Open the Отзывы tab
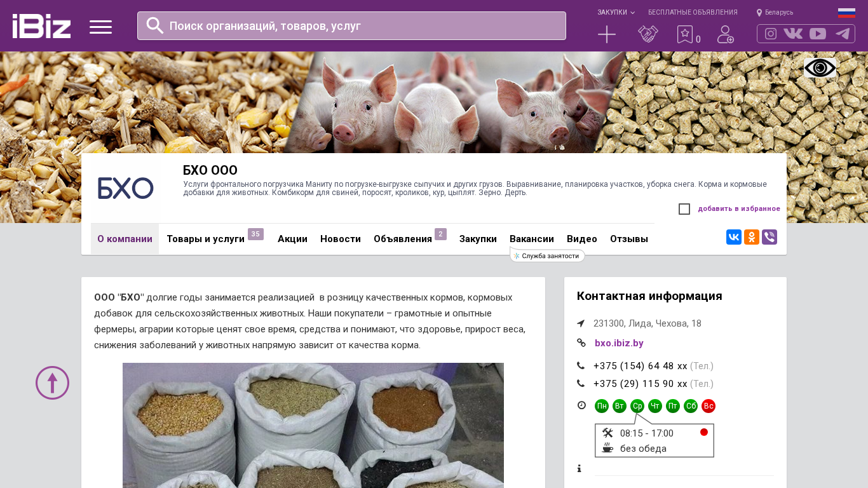The image size is (868, 488). point(629,239)
